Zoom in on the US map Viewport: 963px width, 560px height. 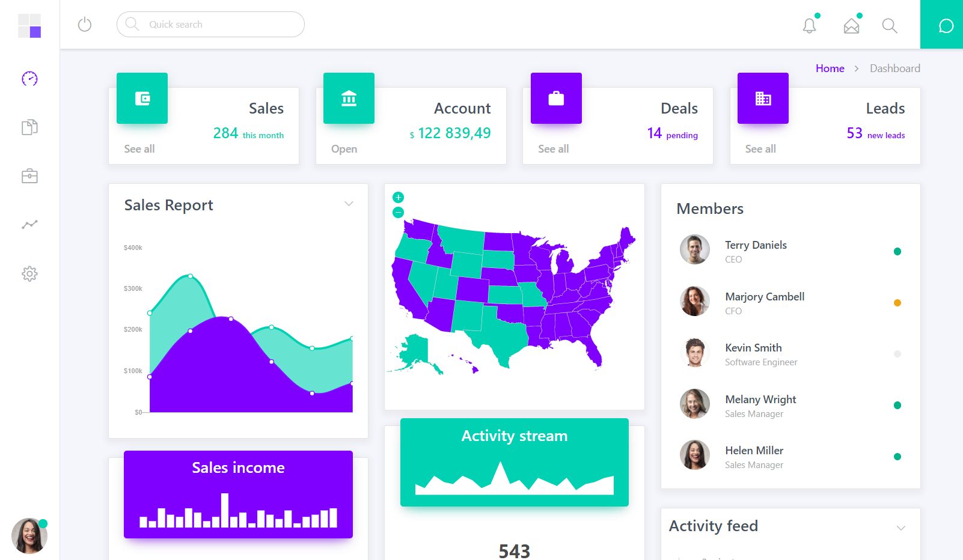[398, 197]
